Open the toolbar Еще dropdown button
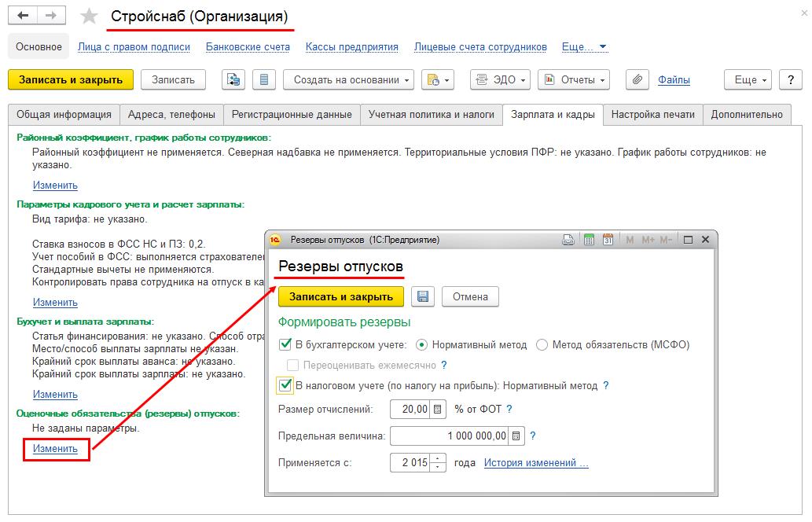The image size is (812, 522). (x=748, y=79)
